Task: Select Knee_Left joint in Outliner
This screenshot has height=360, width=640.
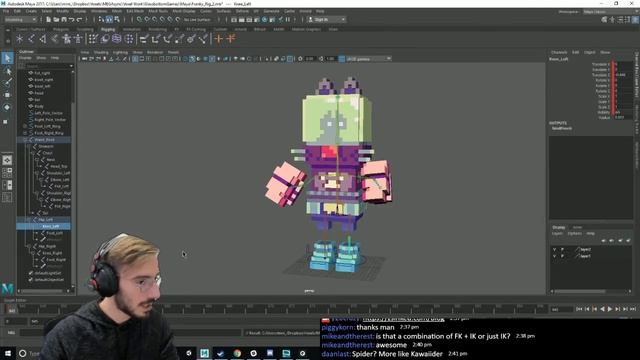Action: 51,226
